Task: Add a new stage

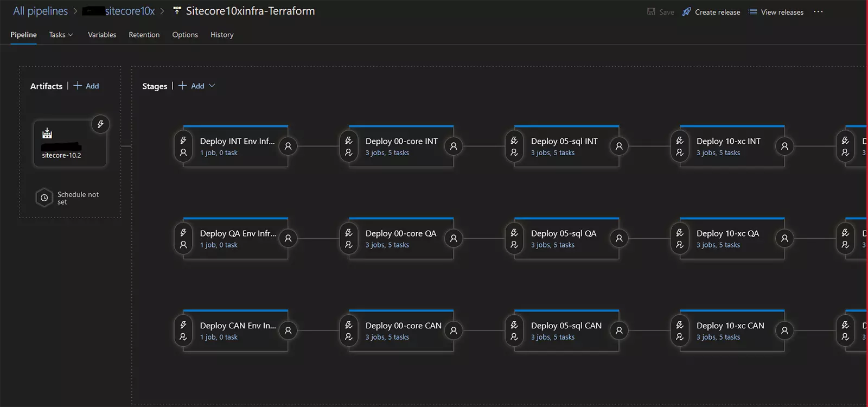Action: [x=192, y=86]
